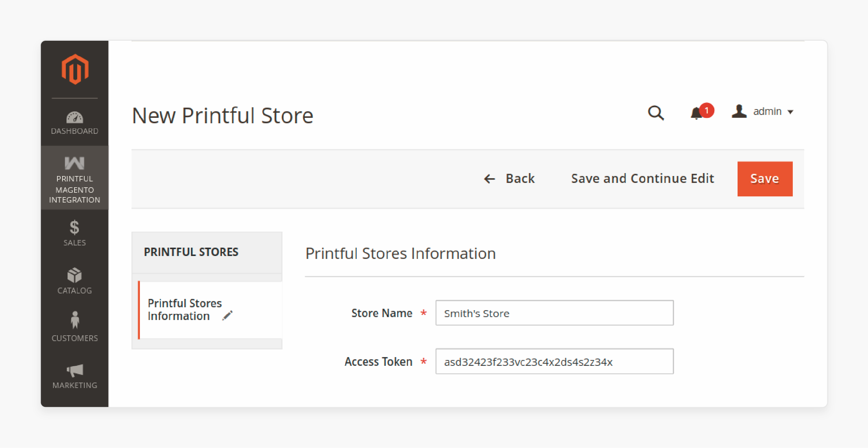Click the Store Name label
Screen dimensions: 868x448
click(x=382, y=313)
